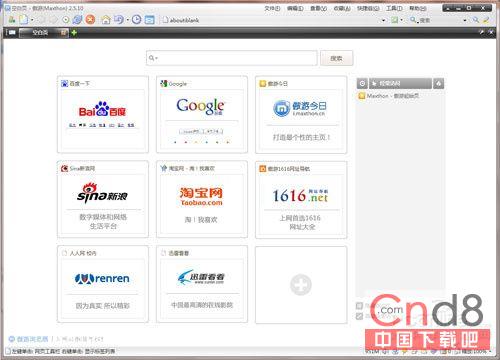Open dropdown next to green address bar icon
The image size is (500, 360).
click(401, 20)
